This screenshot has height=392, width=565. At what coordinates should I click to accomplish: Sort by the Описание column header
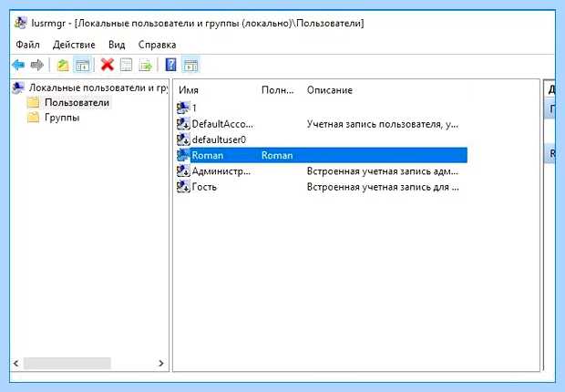(x=330, y=90)
